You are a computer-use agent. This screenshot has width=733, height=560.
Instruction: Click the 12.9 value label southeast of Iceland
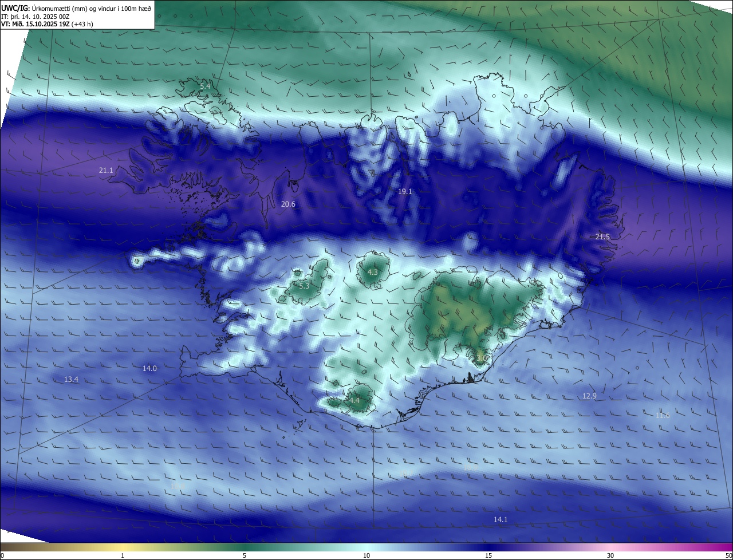click(589, 396)
